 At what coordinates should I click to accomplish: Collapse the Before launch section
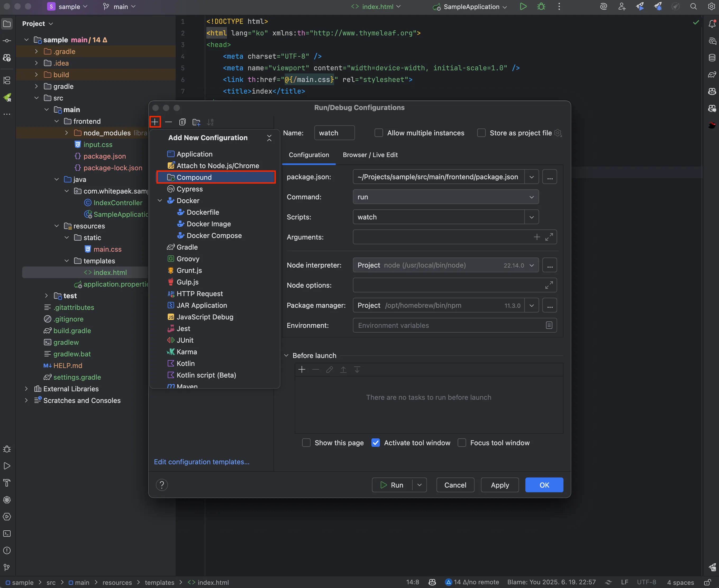point(286,355)
